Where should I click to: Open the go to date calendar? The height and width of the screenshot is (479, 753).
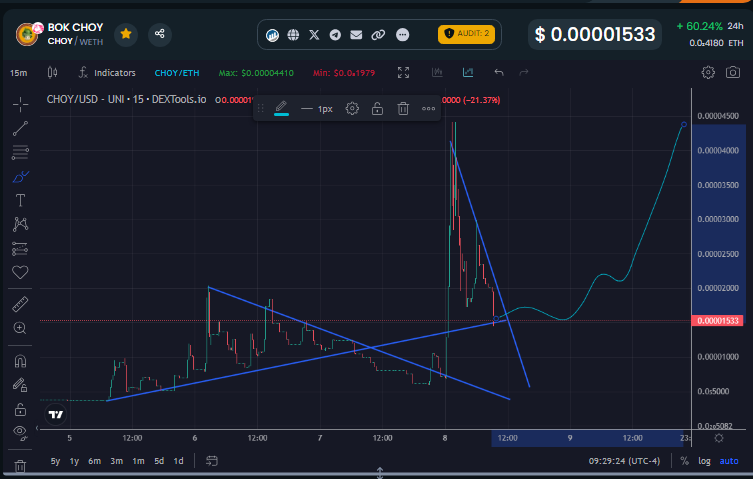point(212,461)
